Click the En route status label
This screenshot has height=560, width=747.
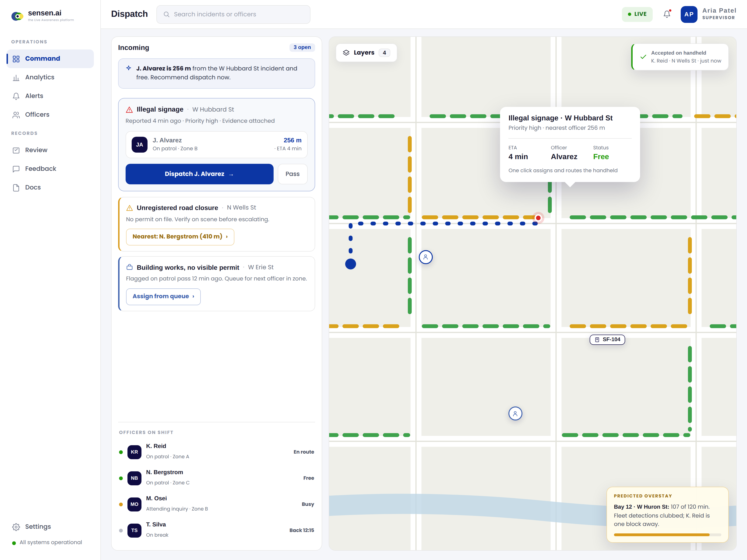[304, 452]
